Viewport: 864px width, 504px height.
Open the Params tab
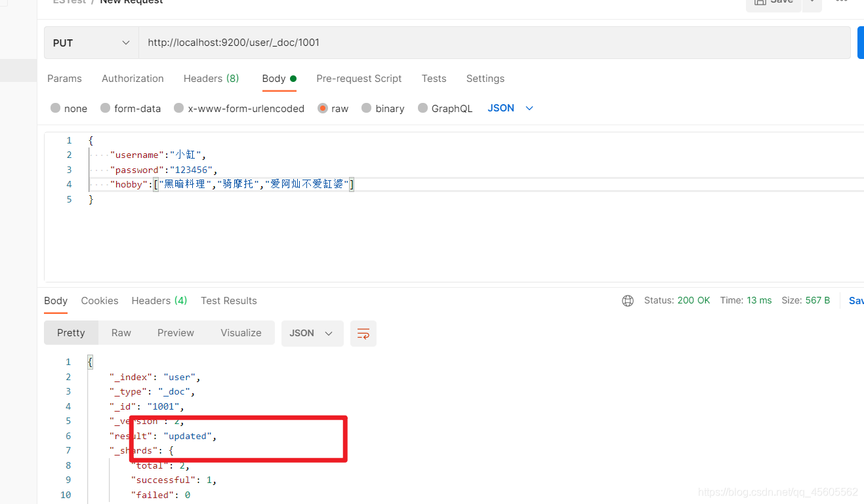[x=64, y=79]
